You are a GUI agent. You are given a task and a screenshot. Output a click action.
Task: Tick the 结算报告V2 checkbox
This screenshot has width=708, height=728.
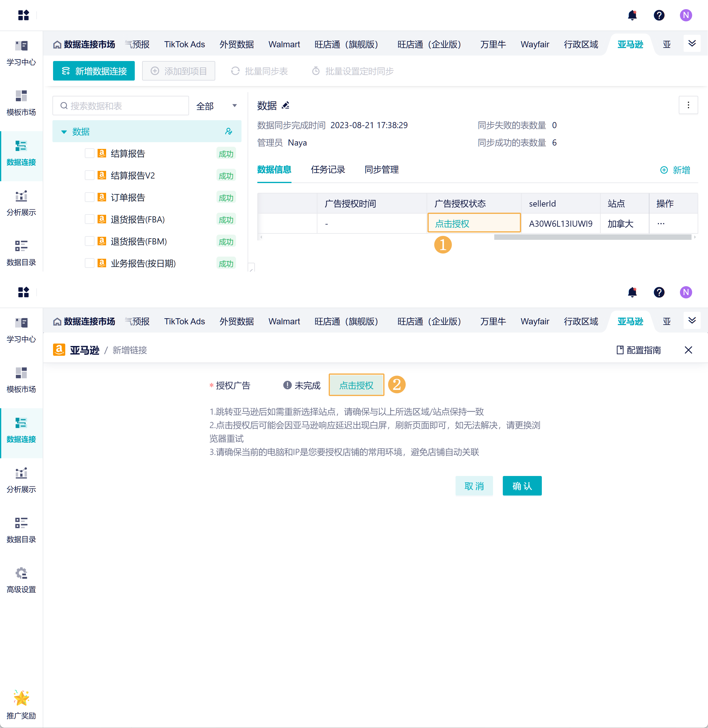point(90,175)
